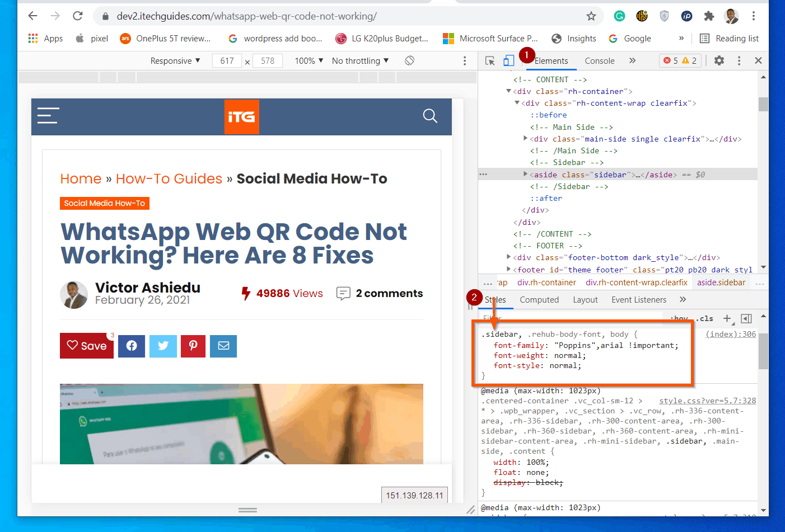Share the article by email

(x=223, y=346)
